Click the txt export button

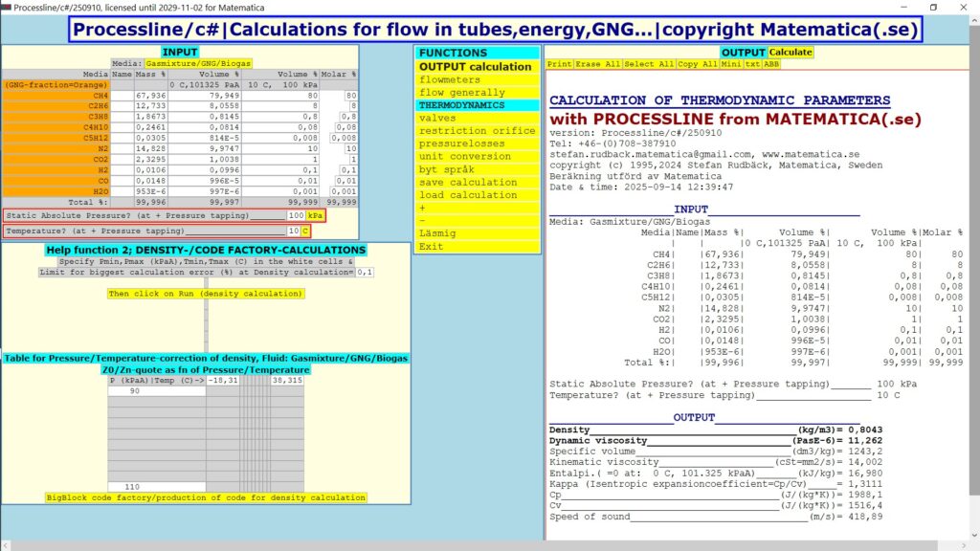pyautogui.click(x=753, y=64)
